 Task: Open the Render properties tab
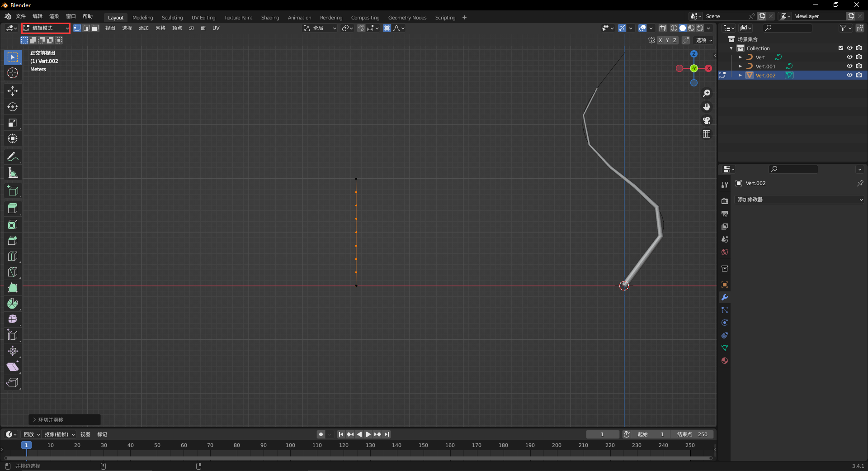click(x=725, y=201)
